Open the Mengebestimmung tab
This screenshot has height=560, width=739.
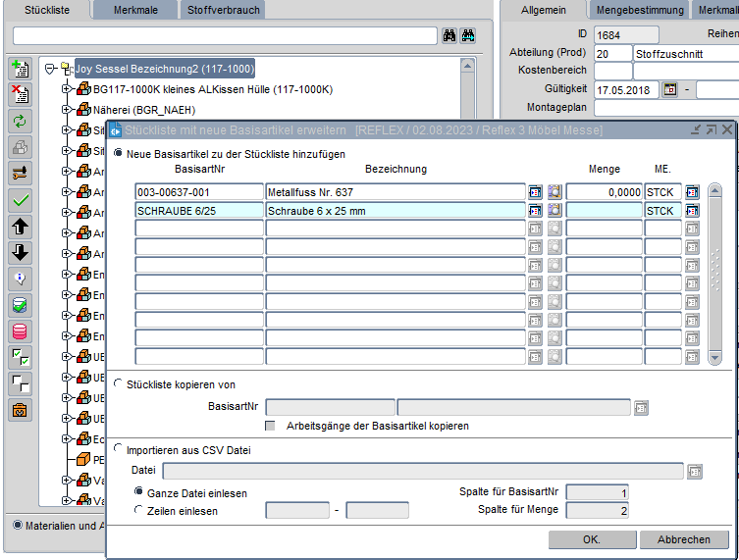[x=642, y=10]
